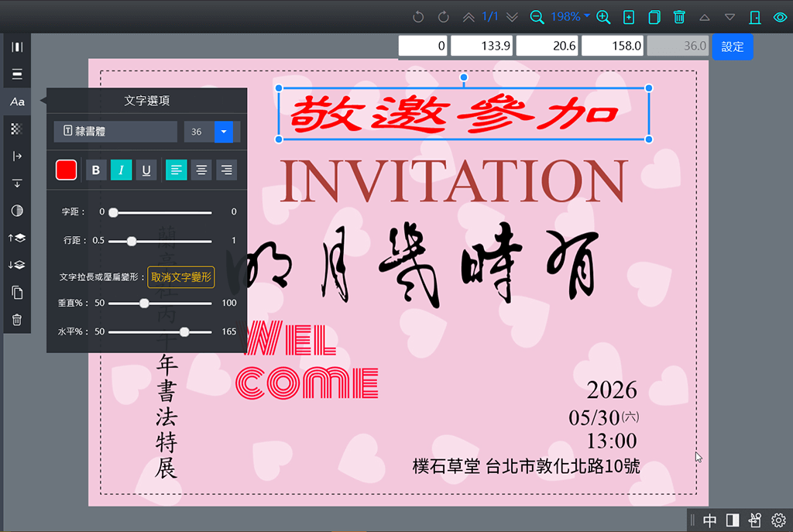Click the copy object icon in sidebar

17,292
